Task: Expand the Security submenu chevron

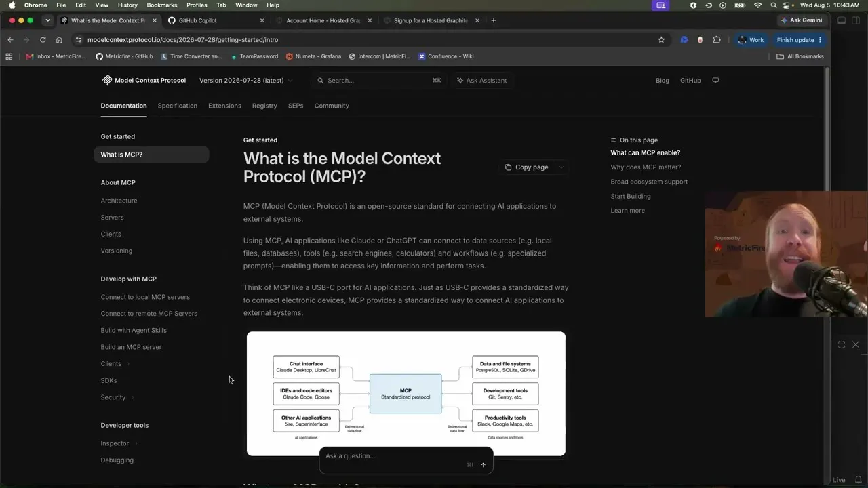Action: point(132,397)
